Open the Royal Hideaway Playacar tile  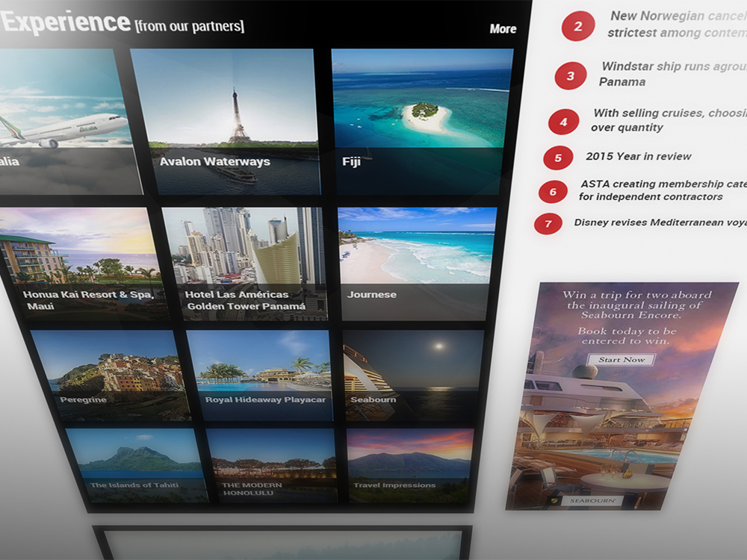click(x=260, y=376)
